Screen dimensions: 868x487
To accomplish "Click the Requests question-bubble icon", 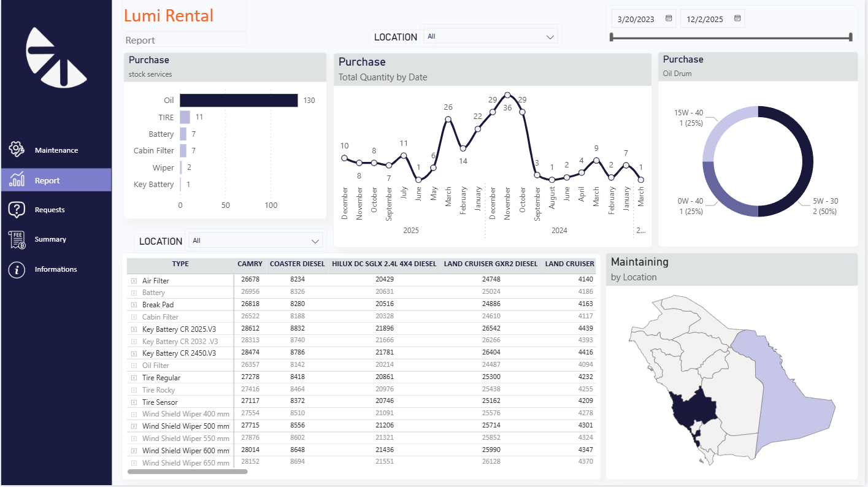I will 17,209.
